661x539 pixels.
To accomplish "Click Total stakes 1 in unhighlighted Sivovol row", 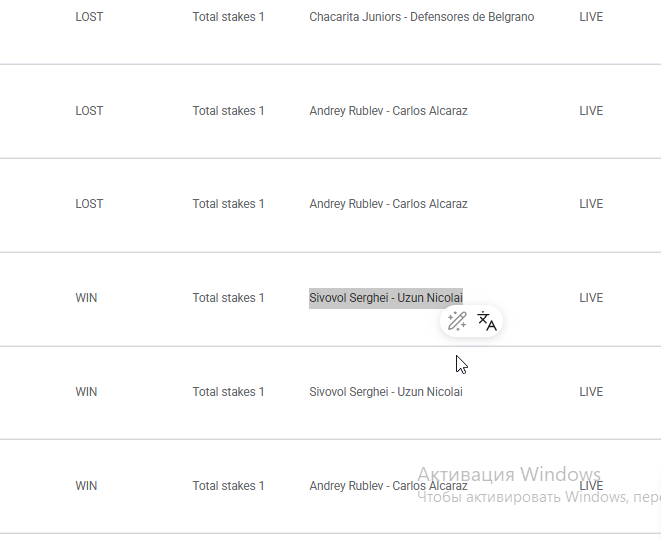I will [x=228, y=392].
